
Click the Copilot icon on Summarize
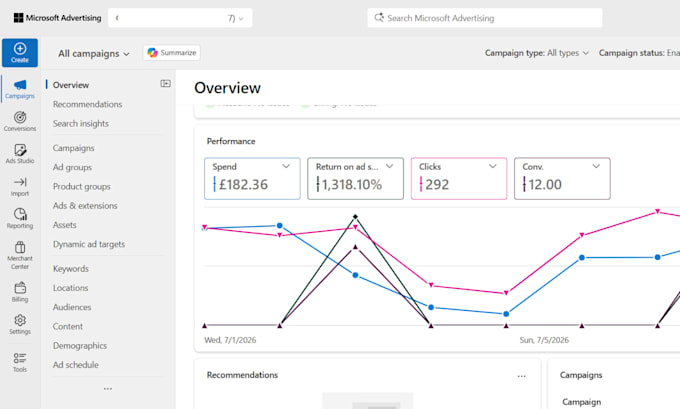click(x=152, y=52)
